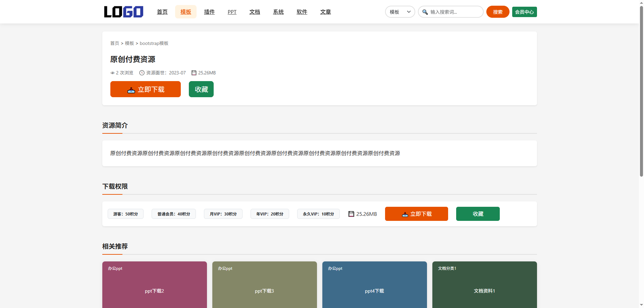The image size is (644, 308).
Task: Open the 插件 navigation item
Action: pyautogui.click(x=209, y=12)
